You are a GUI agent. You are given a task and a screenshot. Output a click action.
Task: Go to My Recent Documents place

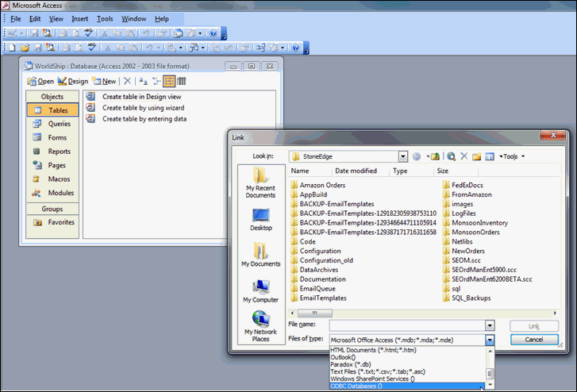tap(260, 183)
